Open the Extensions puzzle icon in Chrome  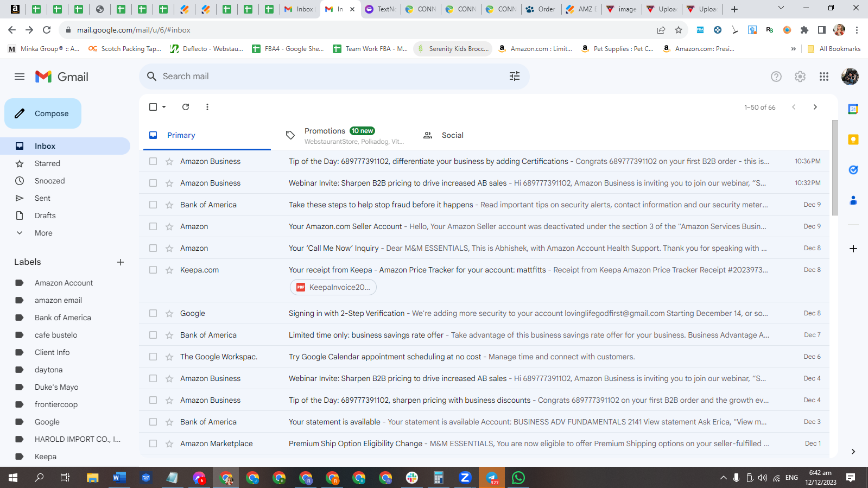coord(804,30)
